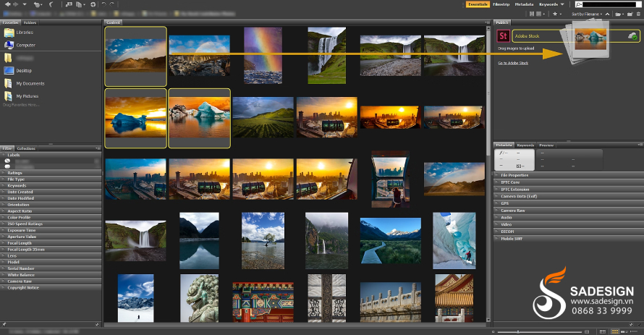
Task: Expand the Date Created filter section
Action: (x=51, y=192)
